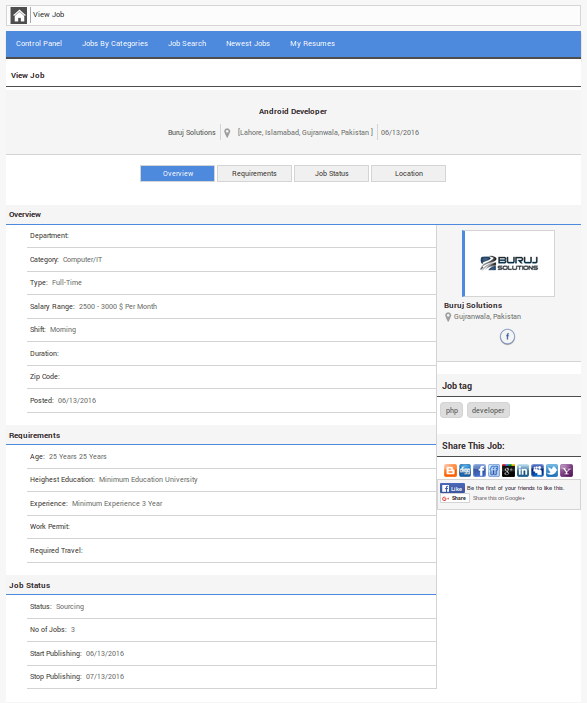Click the Duration label

click(44, 354)
